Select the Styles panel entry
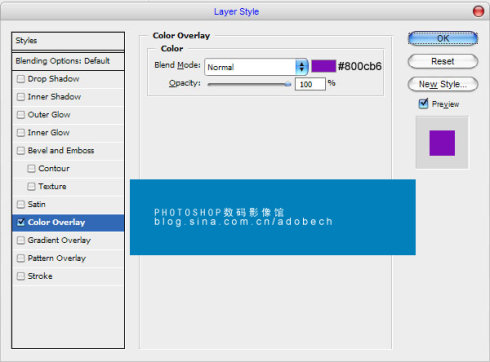The width and height of the screenshot is (490, 362). coord(68,41)
